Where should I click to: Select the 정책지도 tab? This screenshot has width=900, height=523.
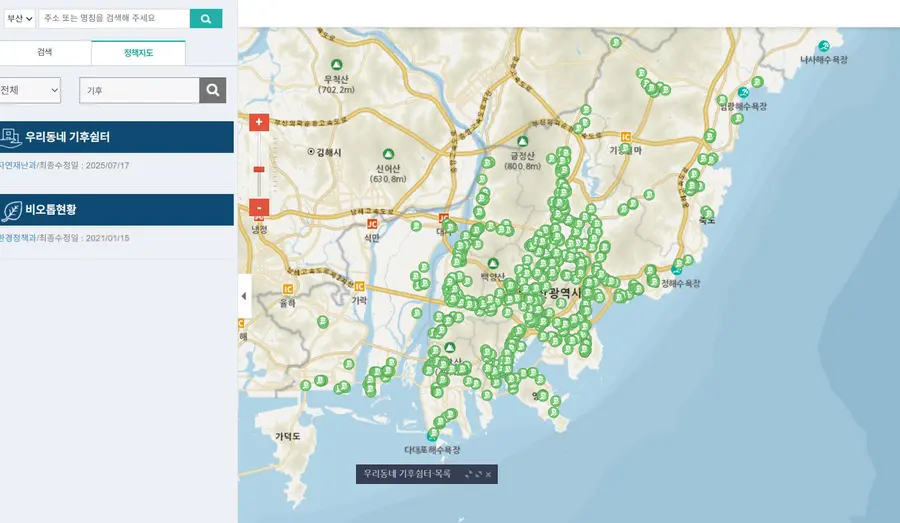(x=138, y=53)
